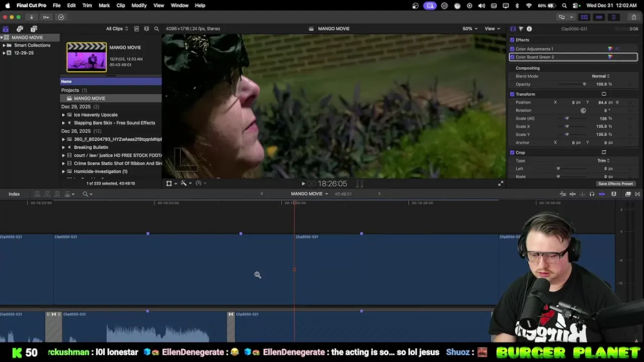The image size is (644, 362).
Task: Open the timeline Index button
Action: [x=14, y=194]
